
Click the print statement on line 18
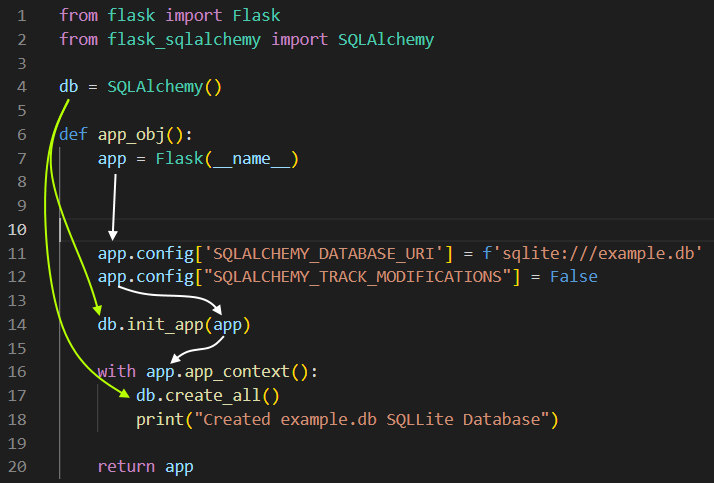[347, 419]
